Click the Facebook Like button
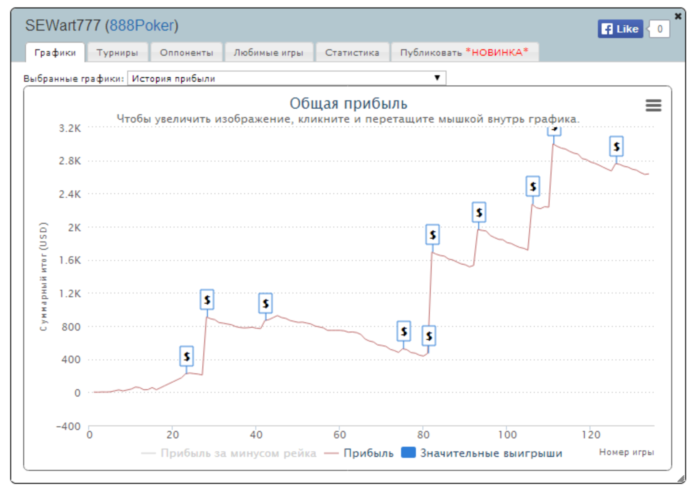 coord(620,29)
